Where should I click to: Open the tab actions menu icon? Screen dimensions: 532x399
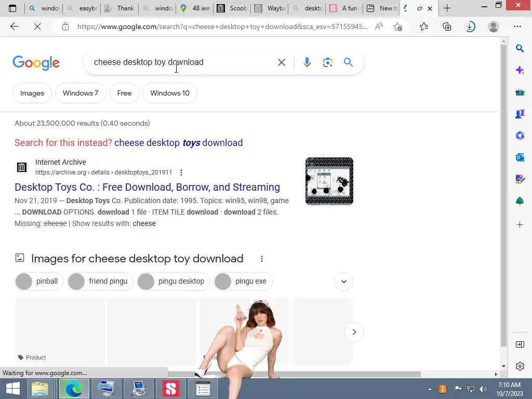(x=12, y=8)
